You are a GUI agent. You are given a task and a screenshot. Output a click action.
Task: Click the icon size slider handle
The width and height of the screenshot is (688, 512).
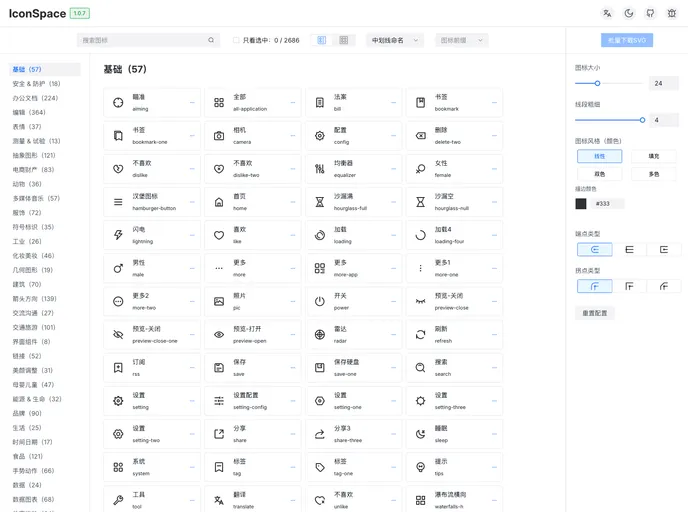(x=597, y=83)
